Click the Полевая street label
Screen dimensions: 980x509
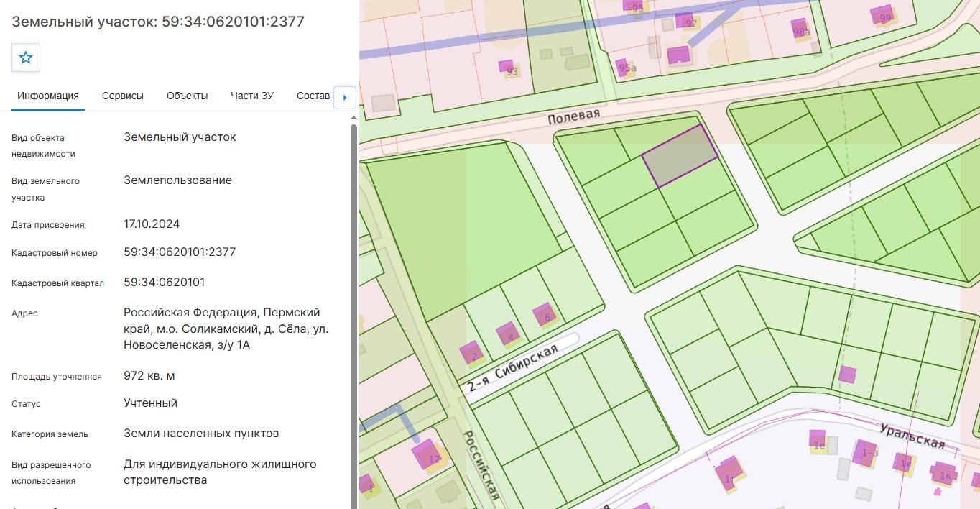click(573, 116)
